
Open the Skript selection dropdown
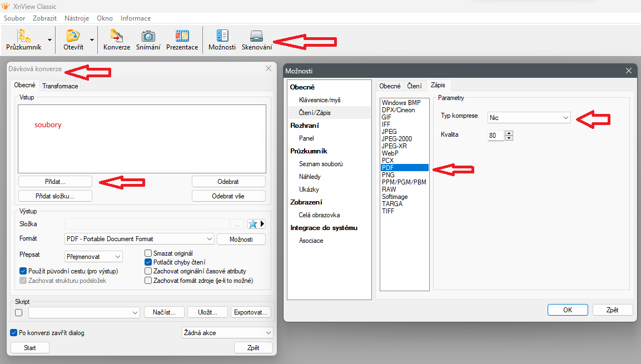84,312
